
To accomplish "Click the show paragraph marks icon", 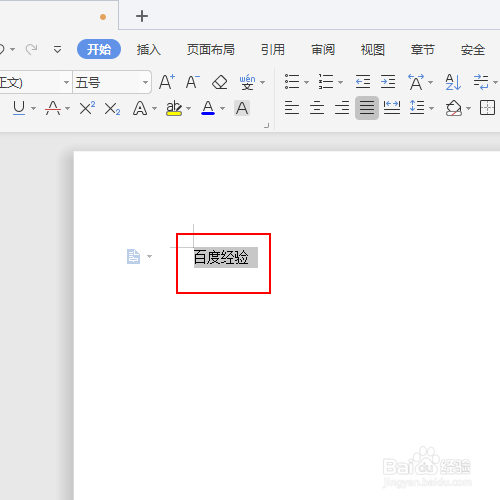I will click(x=481, y=82).
